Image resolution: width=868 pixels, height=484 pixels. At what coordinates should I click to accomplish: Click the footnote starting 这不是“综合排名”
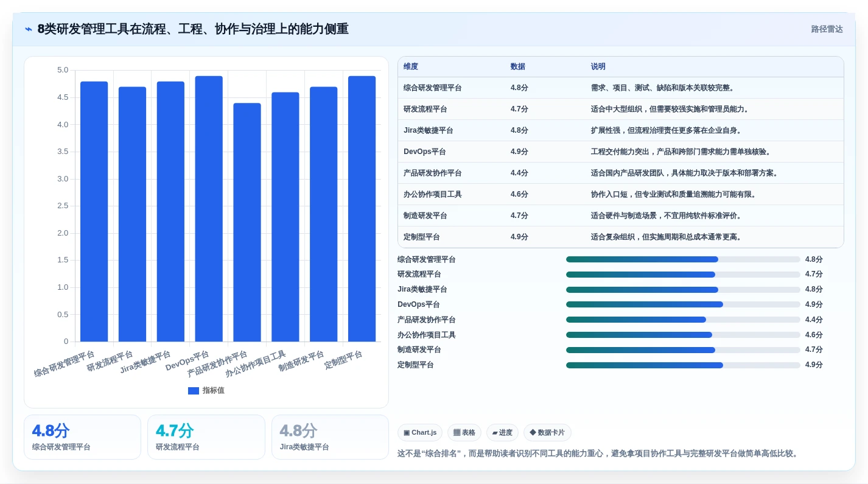click(x=600, y=454)
